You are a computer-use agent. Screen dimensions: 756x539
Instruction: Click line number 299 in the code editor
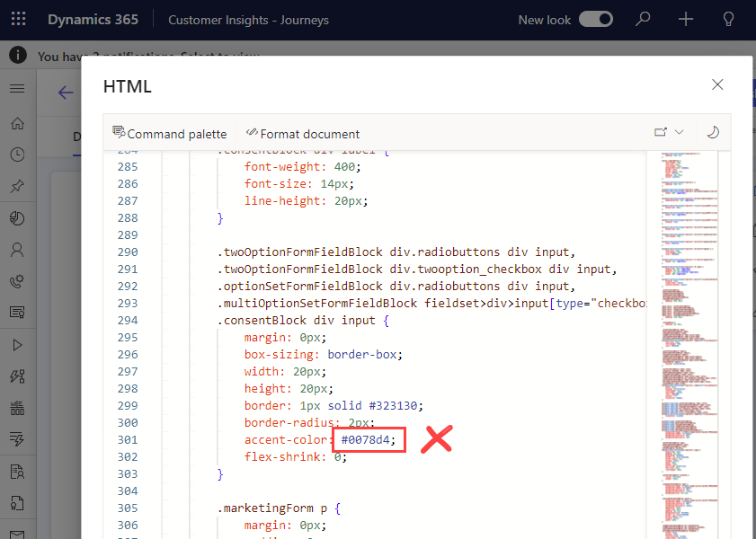tap(128, 404)
